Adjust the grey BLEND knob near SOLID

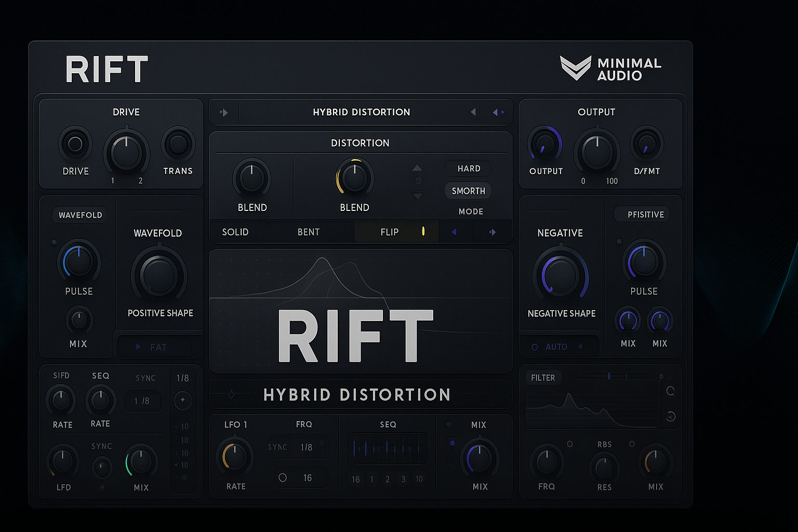251,178
